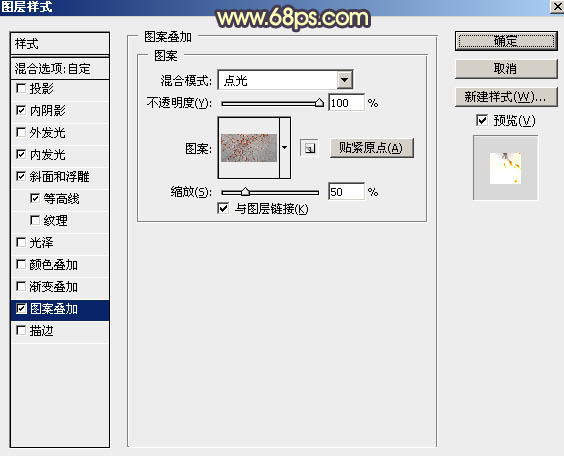Image resolution: width=564 pixels, height=456 pixels.
Task: Toggle the 与图层链接 link with layer checkbox
Action: pos(223,208)
